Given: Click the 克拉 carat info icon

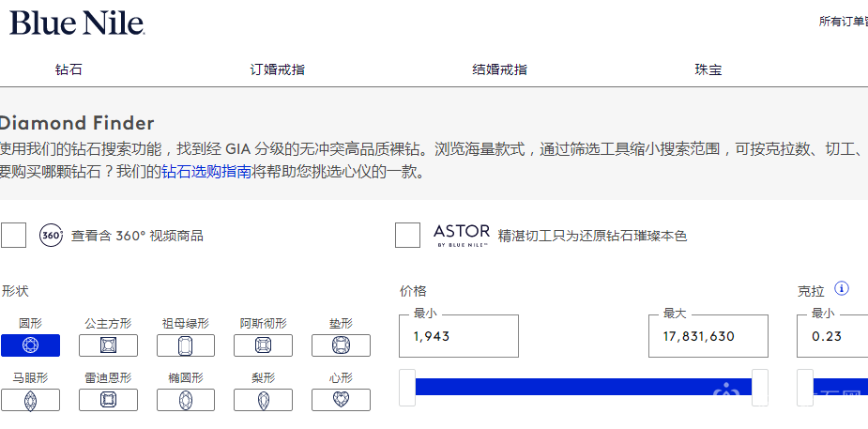Looking at the screenshot, I should (x=842, y=288).
